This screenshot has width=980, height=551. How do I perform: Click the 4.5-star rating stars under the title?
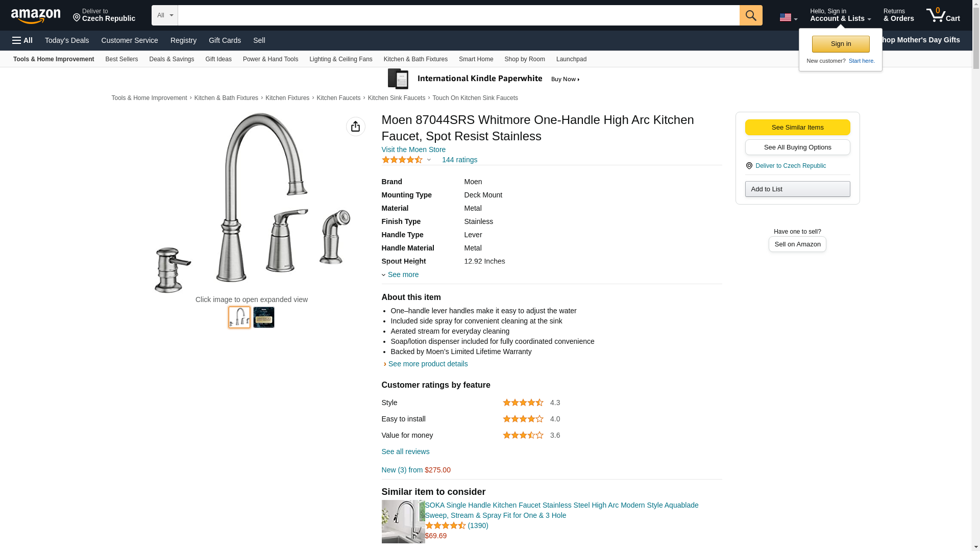coord(402,160)
